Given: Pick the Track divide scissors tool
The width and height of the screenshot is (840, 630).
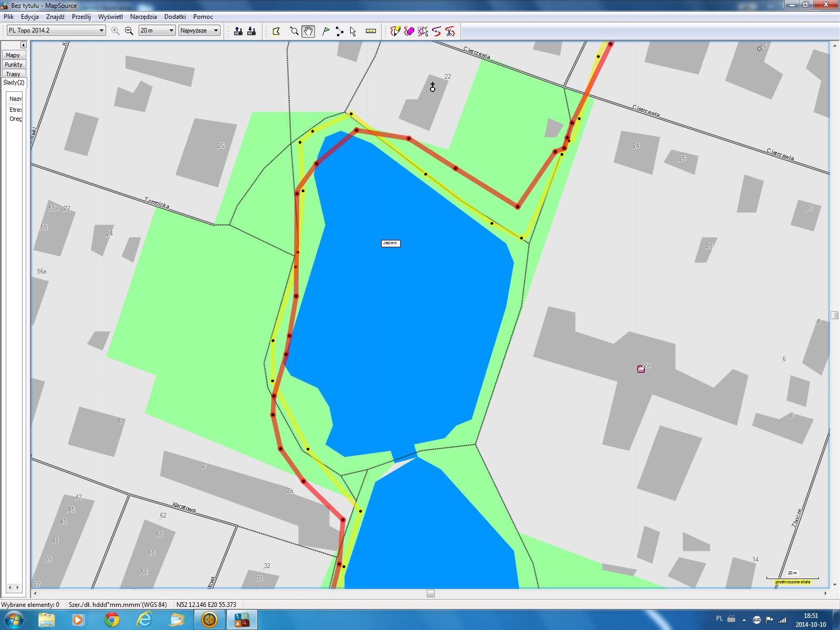Looking at the screenshot, I should coord(450,31).
